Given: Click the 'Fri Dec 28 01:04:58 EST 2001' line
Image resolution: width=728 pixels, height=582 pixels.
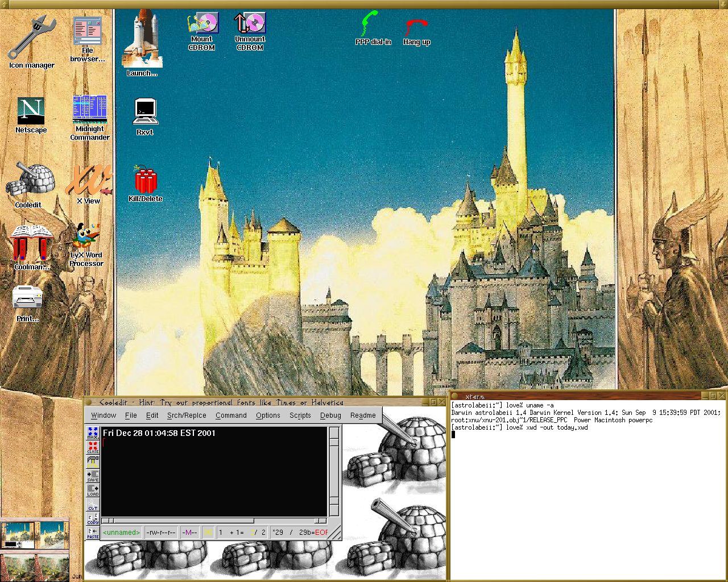Looking at the screenshot, I should 159,433.
